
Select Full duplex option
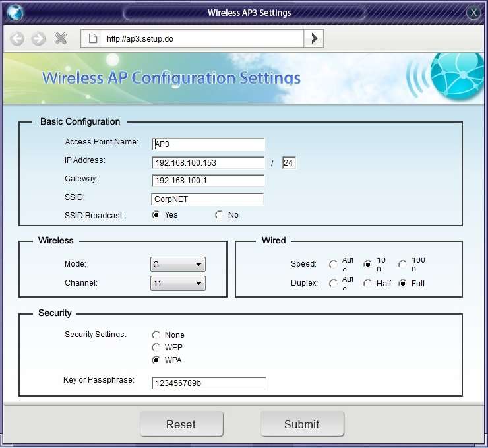point(402,283)
